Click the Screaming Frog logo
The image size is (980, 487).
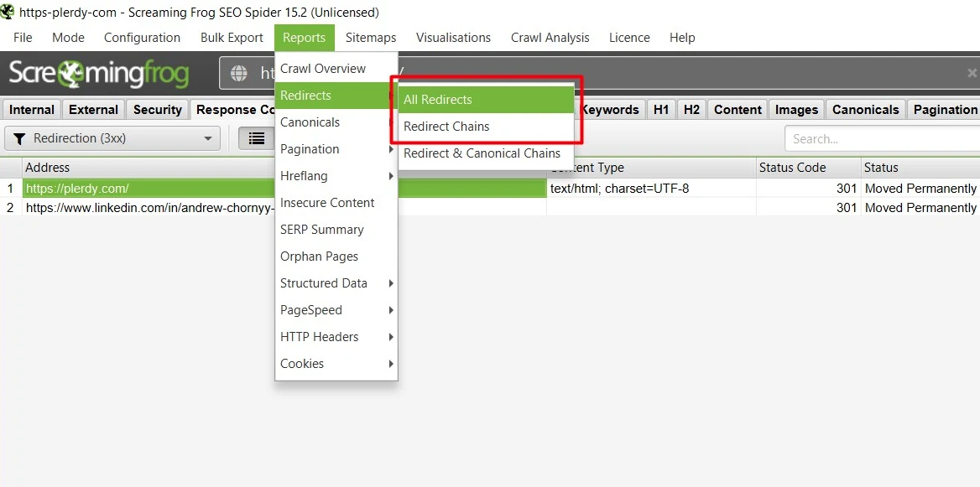[98, 73]
